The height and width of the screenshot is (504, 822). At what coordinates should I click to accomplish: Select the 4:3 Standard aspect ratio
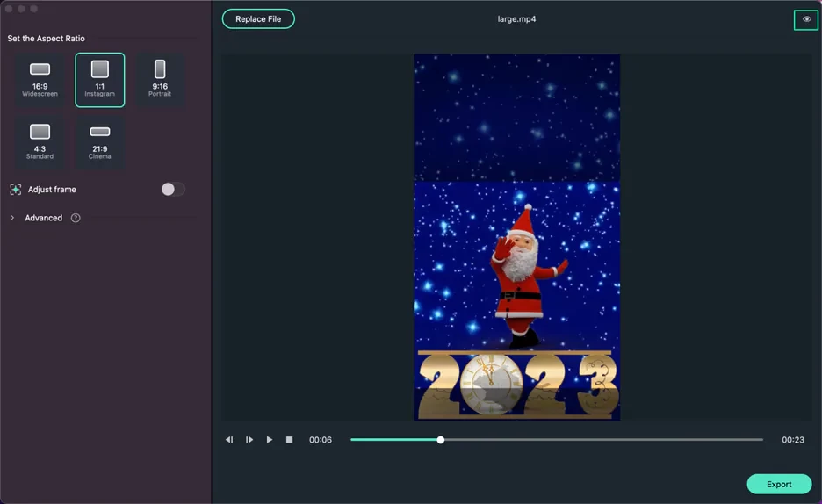click(40, 141)
